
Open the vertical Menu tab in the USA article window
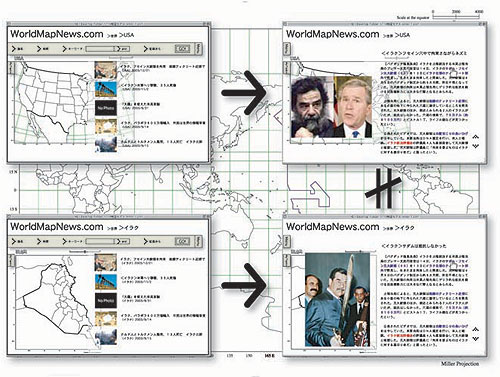287,49
